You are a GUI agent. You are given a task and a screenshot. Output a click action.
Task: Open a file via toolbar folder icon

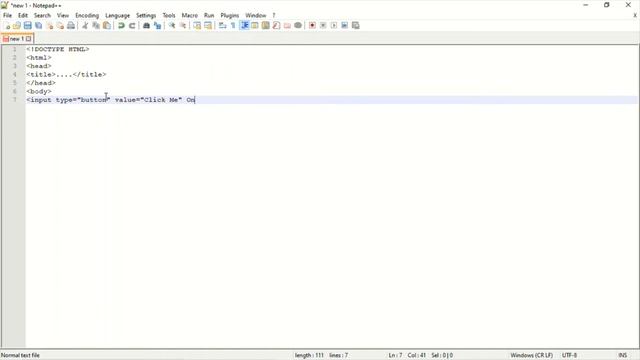click(x=17, y=26)
